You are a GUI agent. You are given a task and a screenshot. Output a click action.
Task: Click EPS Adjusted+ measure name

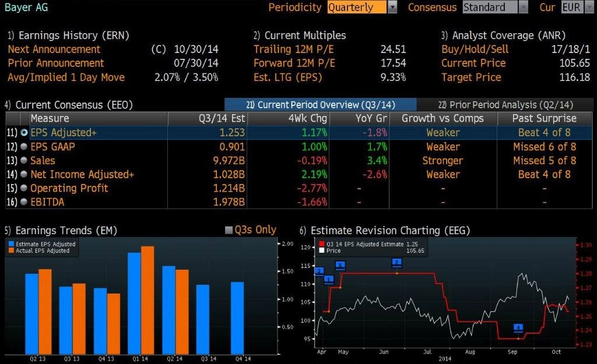coord(64,132)
